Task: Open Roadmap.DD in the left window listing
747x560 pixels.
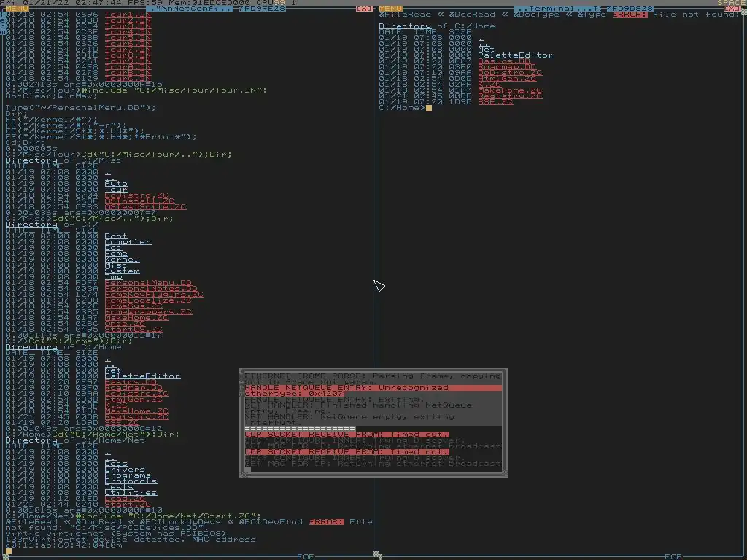Action: point(134,388)
